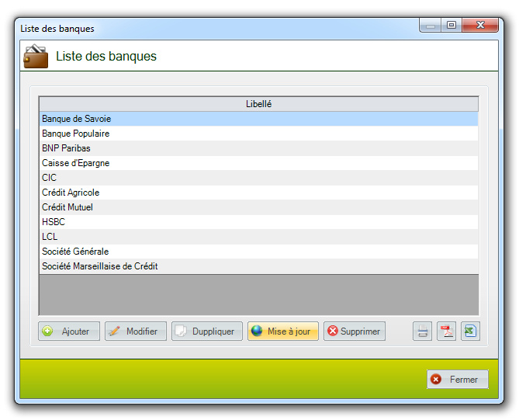The width and height of the screenshot is (519, 420).
Task: Close the window with the red X
Action: coord(480,25)
